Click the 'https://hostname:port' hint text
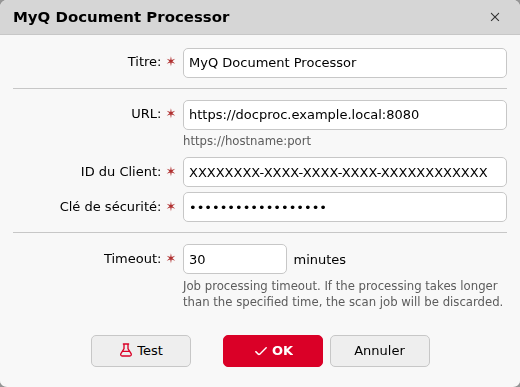Screen dimensions: 520x387 [x=247, y=141]
